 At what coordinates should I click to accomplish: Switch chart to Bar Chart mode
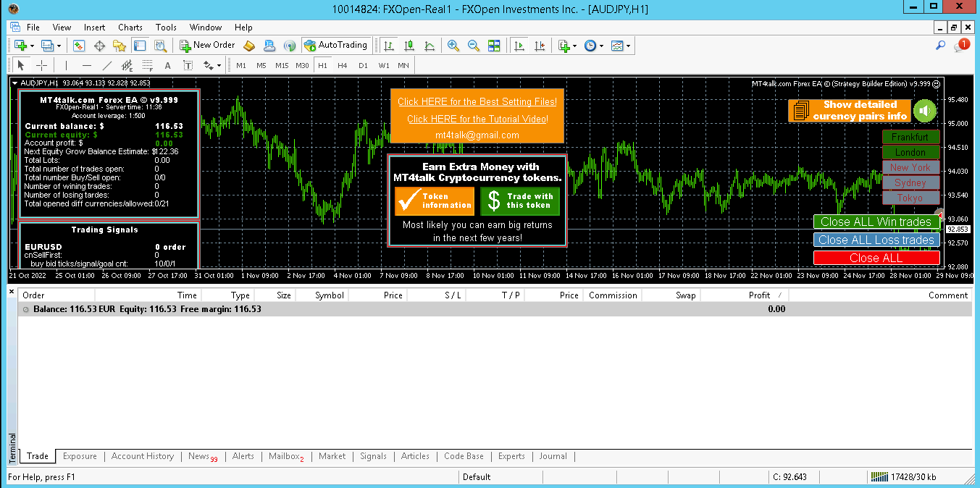389,45
